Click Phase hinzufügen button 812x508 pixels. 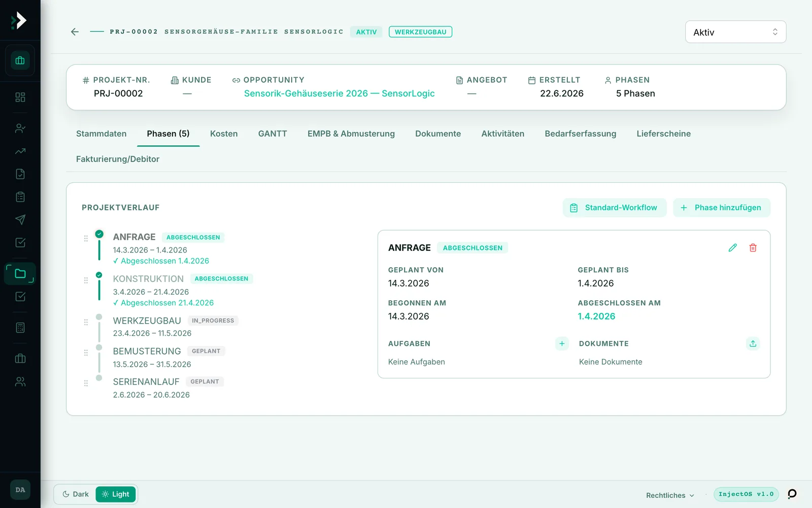point(722,208)
